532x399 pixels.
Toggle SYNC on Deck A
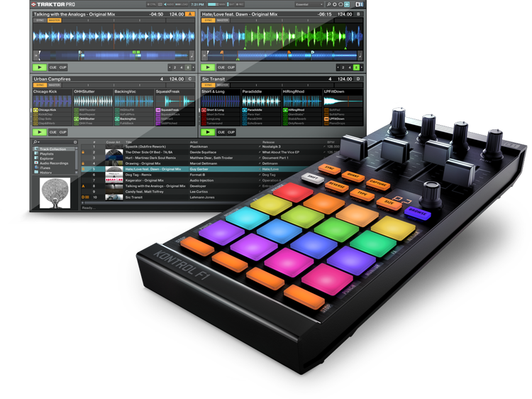click(40, 21)
